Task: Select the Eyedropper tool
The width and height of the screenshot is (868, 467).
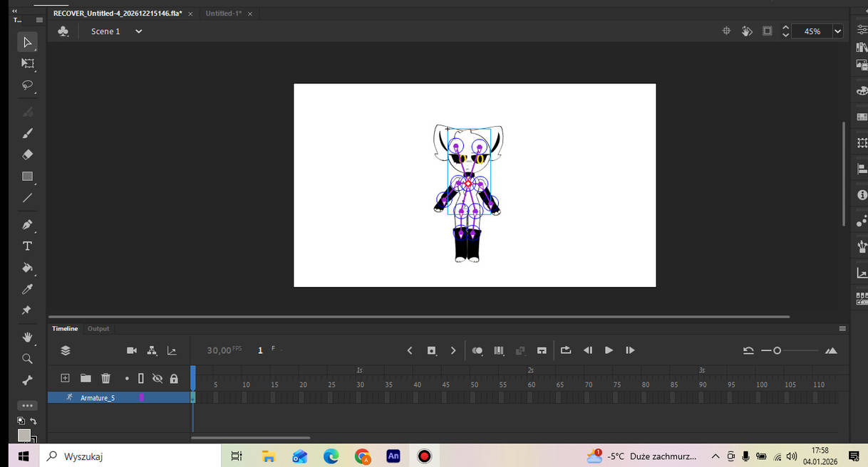Action: pyautogui.click(x=27, y=289)
